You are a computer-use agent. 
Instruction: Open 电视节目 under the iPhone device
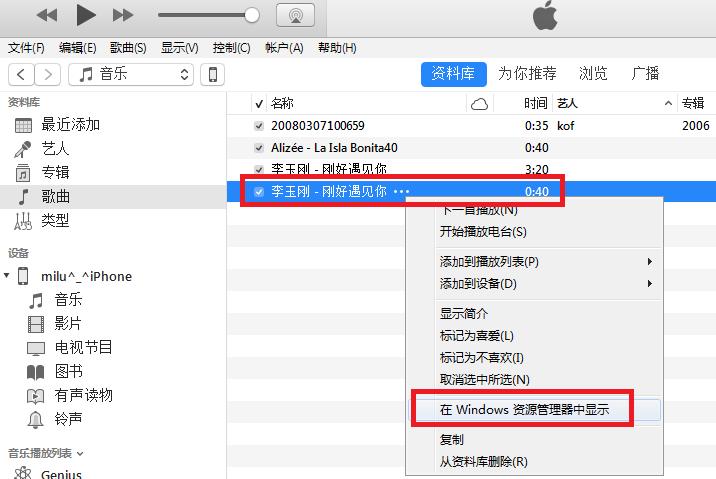click(x=84, y=347)
